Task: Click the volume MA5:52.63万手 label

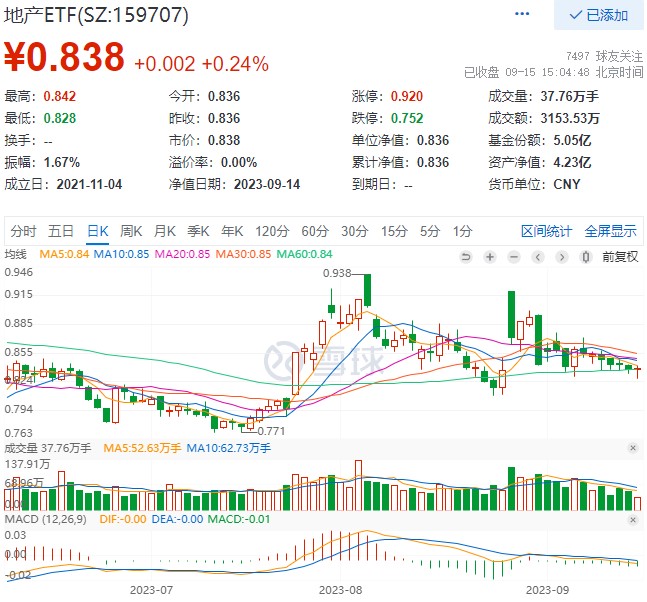Action: (142, 448)
